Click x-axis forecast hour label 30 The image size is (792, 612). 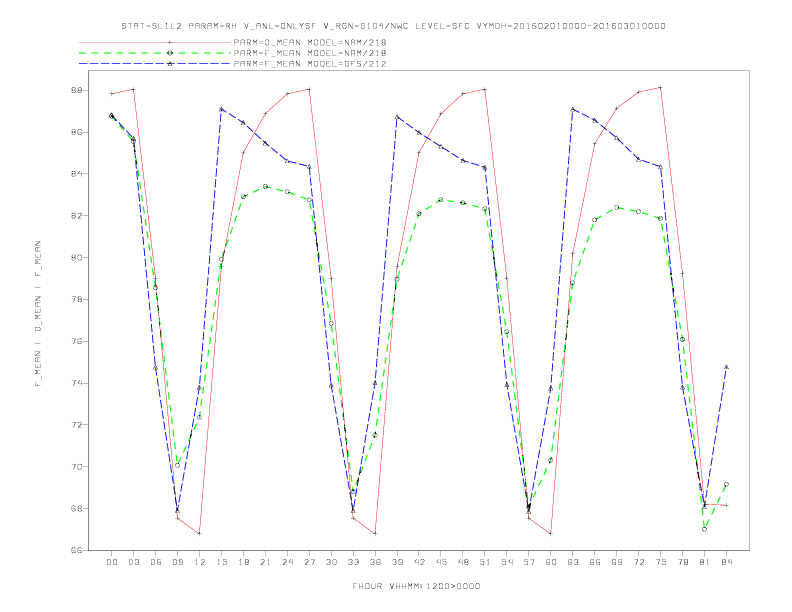tap(331, 562)
